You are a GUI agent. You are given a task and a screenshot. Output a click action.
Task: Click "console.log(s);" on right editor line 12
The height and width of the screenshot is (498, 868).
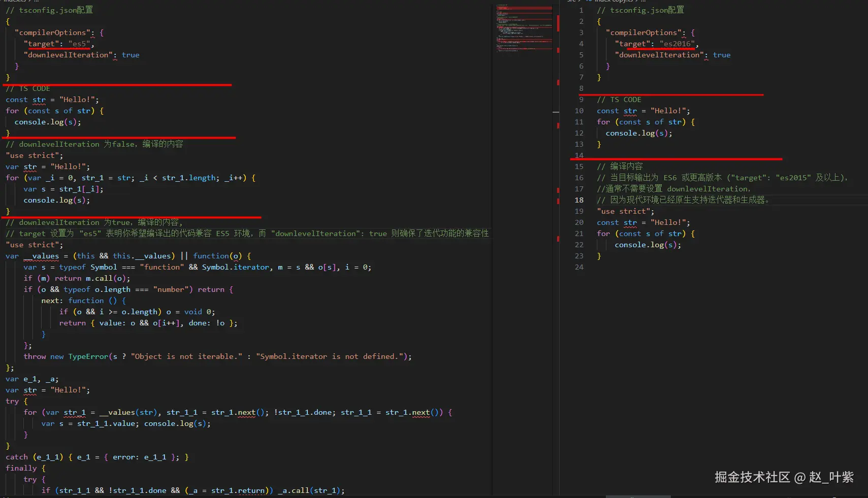(x=639, y=133)
